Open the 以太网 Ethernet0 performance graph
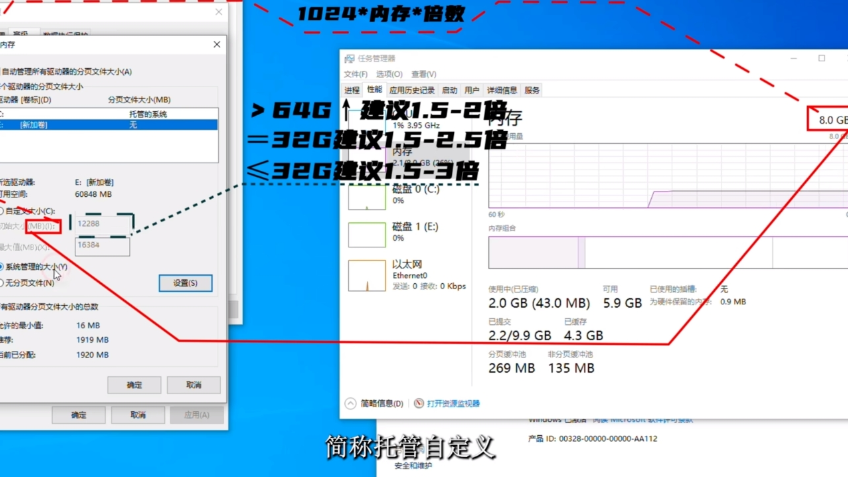Viewport: 848px width, 477px height. click(x=368, y=275)
